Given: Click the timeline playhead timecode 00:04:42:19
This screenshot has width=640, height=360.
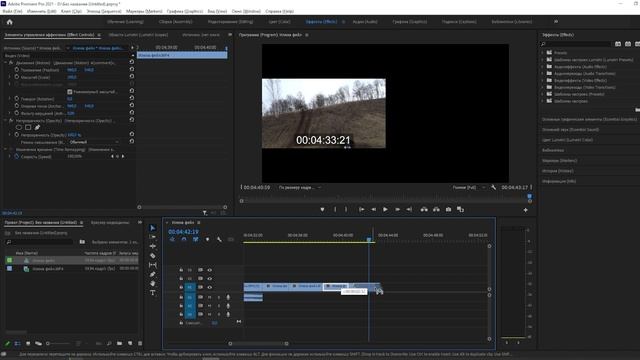Looking at the screenshot, I should (184, 231).
